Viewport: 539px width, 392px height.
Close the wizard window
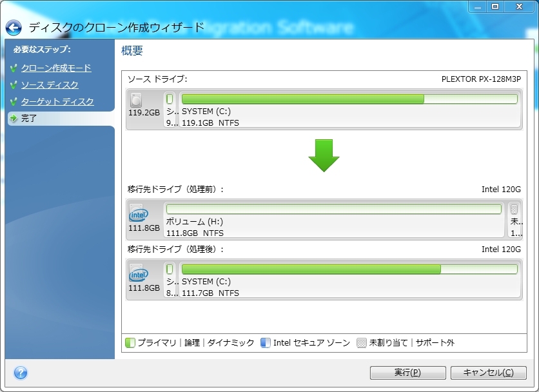click(x=520, y=6)
